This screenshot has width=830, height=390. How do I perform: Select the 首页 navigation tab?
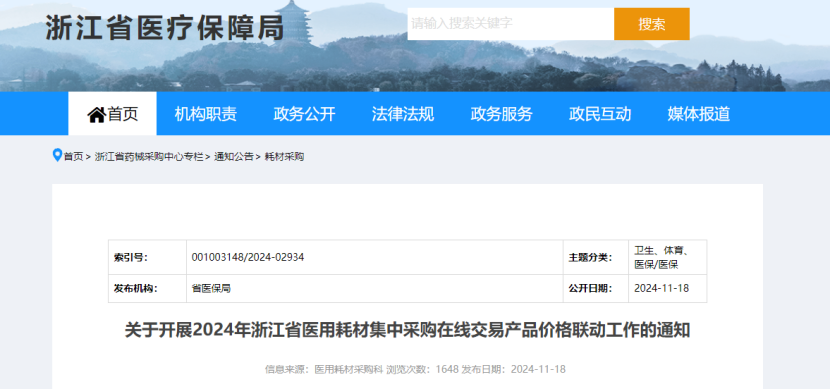112,113
